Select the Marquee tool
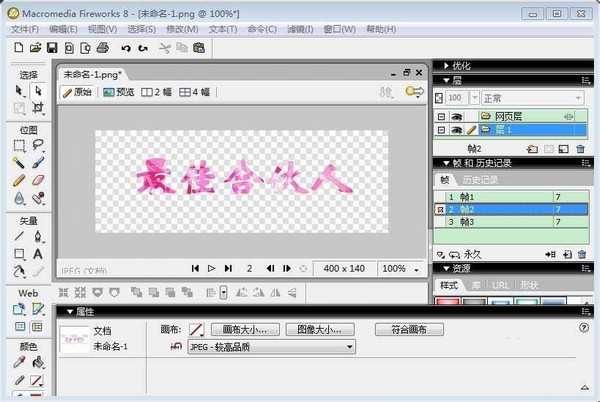 [19, 146]
